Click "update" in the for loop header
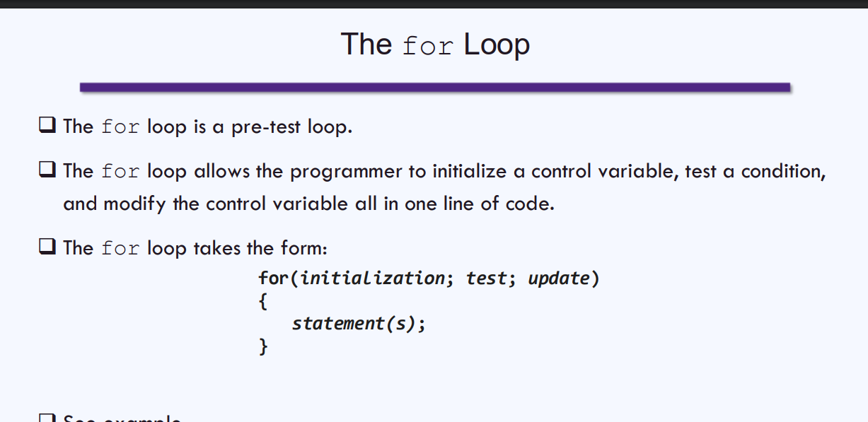Screen dimensions: 868x422 click(559, 278)
